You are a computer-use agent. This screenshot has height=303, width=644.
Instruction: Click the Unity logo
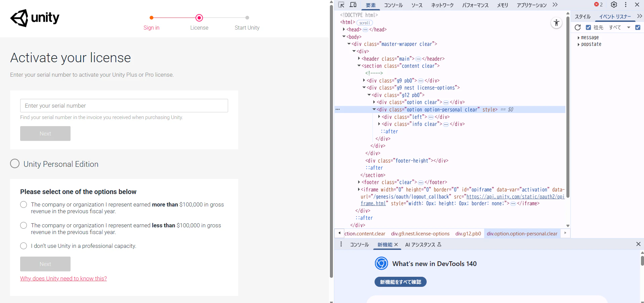35,18
